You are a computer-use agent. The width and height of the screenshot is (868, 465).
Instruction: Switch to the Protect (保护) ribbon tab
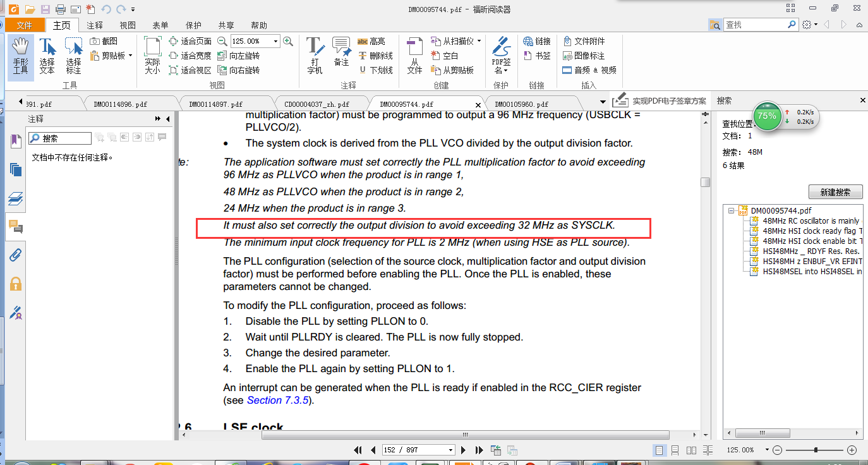[x=193, y=25]
